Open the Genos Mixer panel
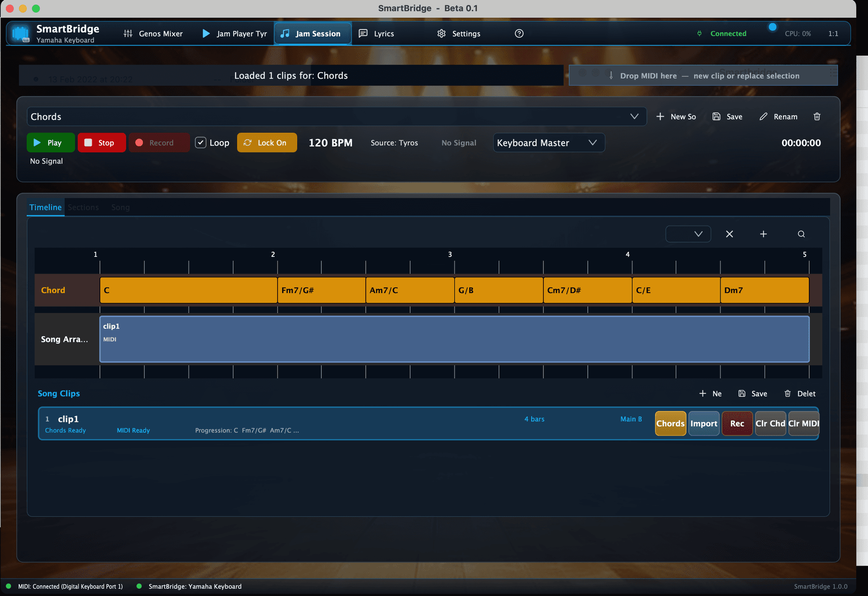The width and height of the screenshot is (868, 596). [x=153, y=33]
